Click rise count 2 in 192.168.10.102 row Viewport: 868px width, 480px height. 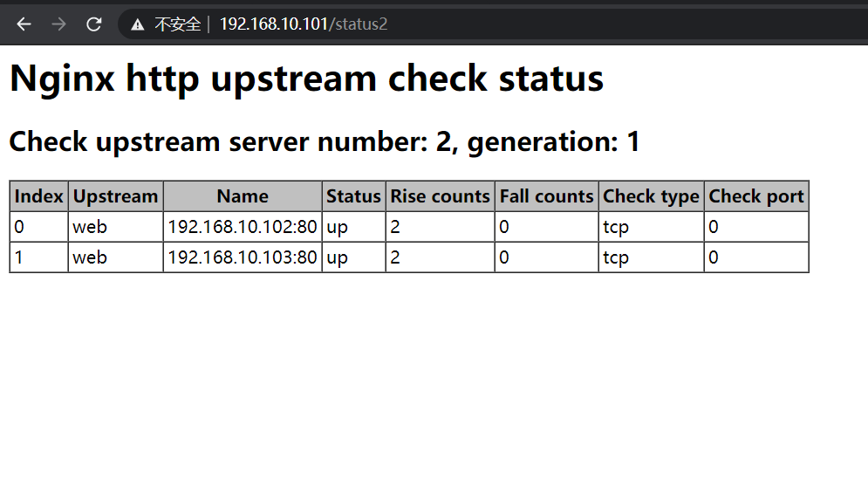click(x=440, y=226)
